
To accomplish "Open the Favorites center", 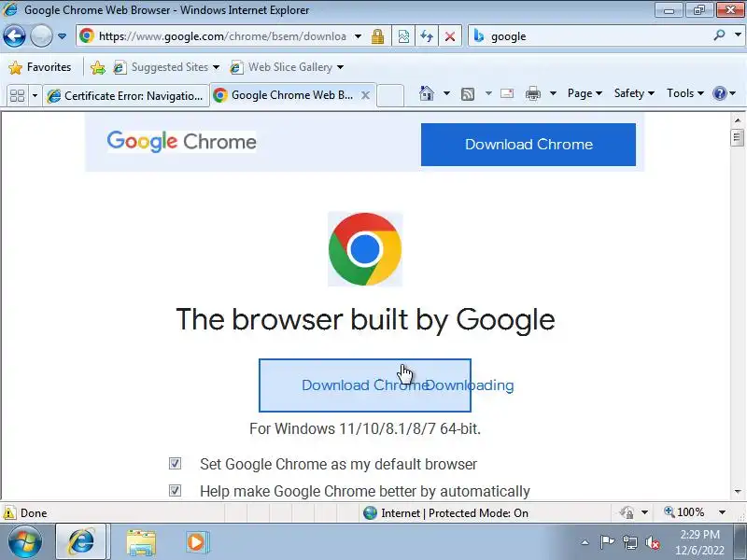I will 40,67.
